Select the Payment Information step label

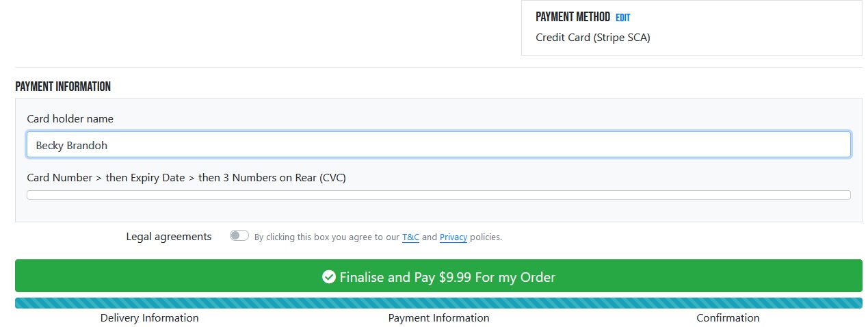click(x=438, y=318)
